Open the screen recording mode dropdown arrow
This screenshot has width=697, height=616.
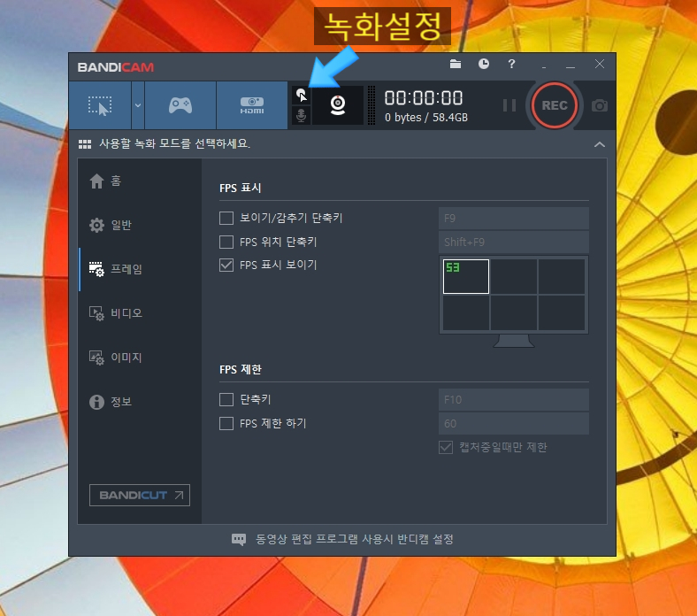click(x=138, y=105)
